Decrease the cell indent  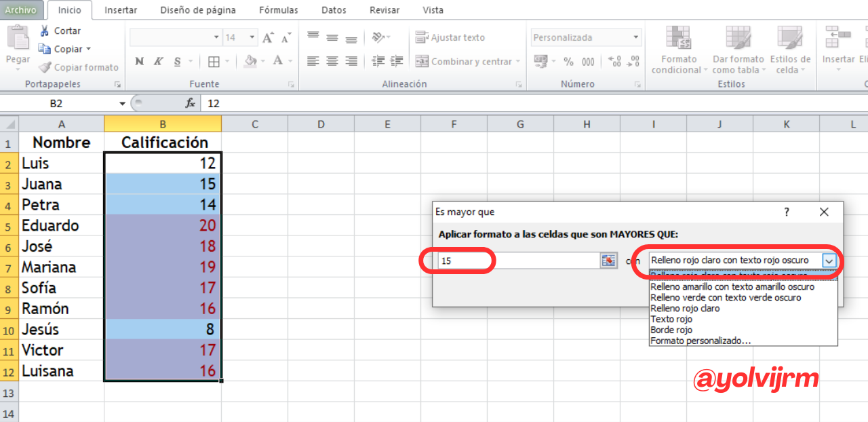(x=378, y=61)
